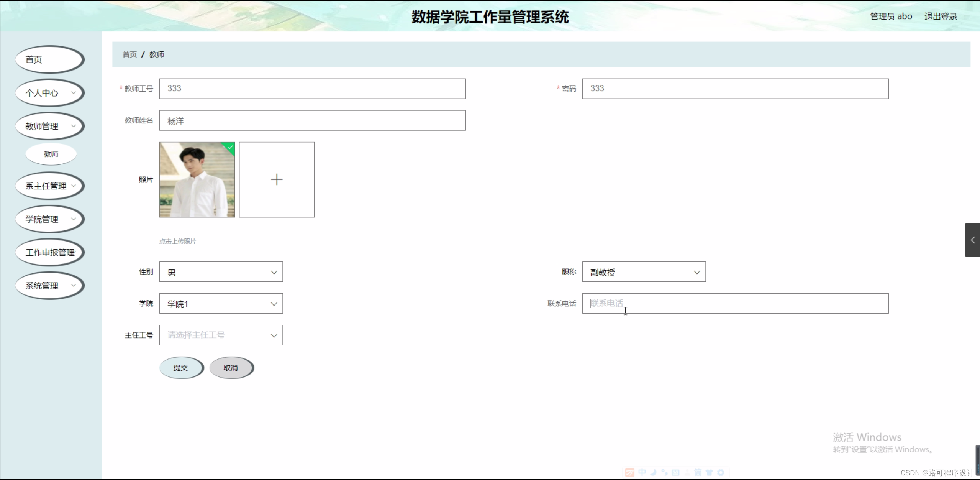Expand the 系主任管理 sidebar menu
The image size is (980, 480).
(x=49, y=186)
